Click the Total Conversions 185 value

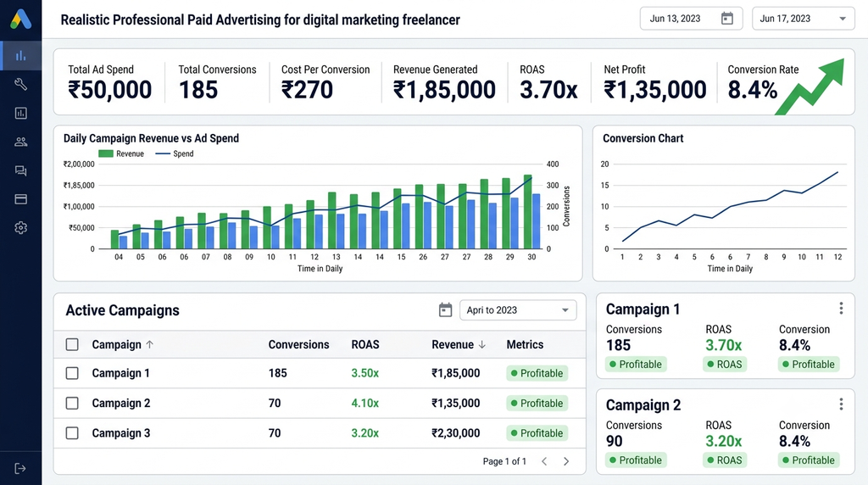[198, 90]
